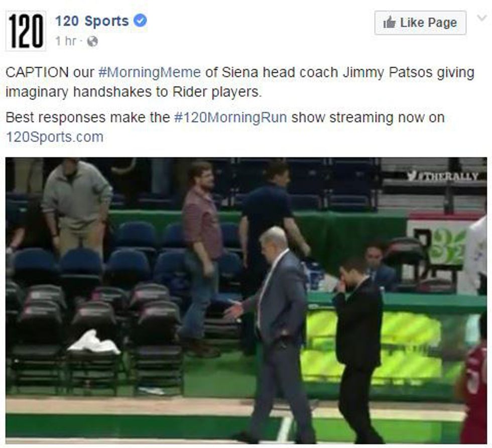Follow the #120MorningRun hashtag

click(x=230, y=118)
